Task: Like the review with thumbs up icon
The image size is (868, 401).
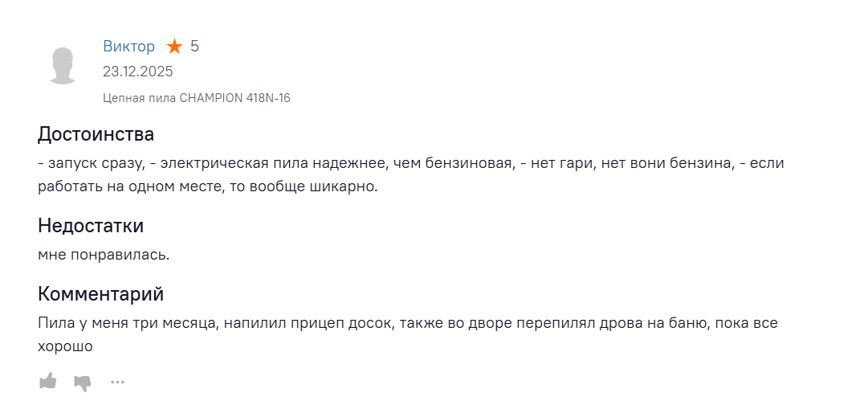Action: coord(48,381)
